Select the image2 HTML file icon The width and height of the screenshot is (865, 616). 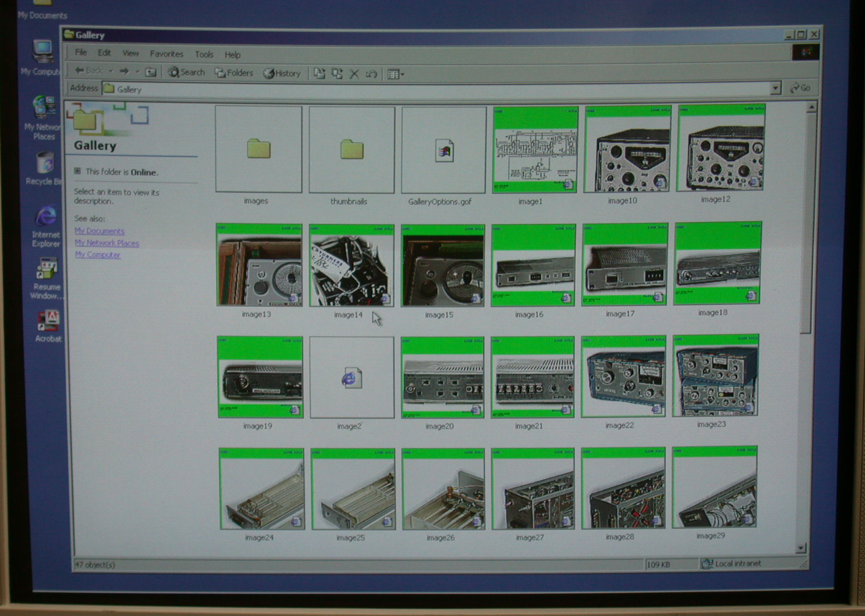click(x=352, y=377)
